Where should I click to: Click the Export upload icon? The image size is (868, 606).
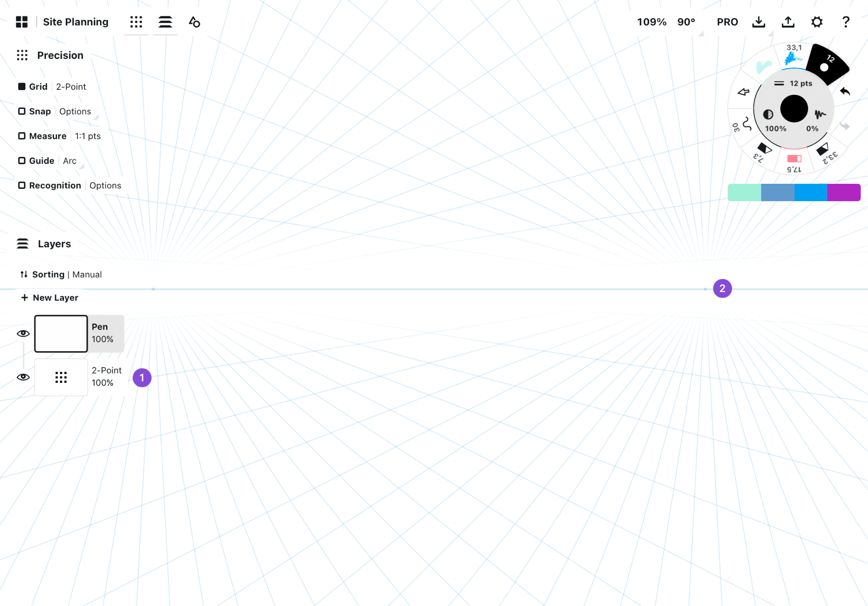click(x=788, y=22)
